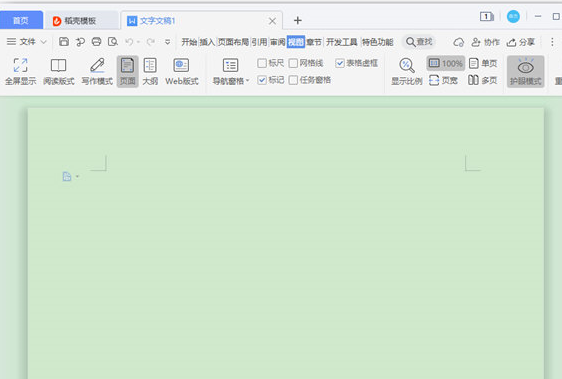
Task: Open Print Preview icon
Action: click(x=113, y=42)
